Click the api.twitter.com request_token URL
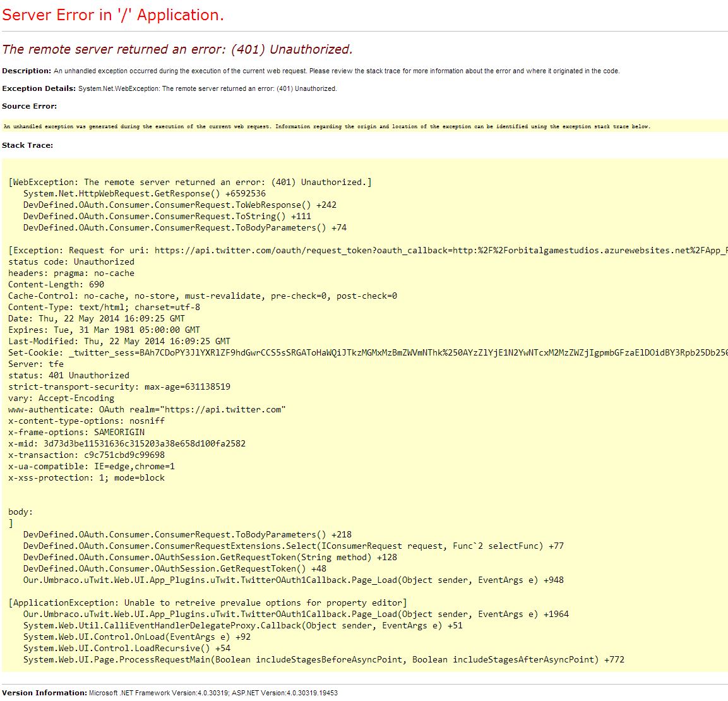This screenshot has width=728, height=701. coord(440,250)
